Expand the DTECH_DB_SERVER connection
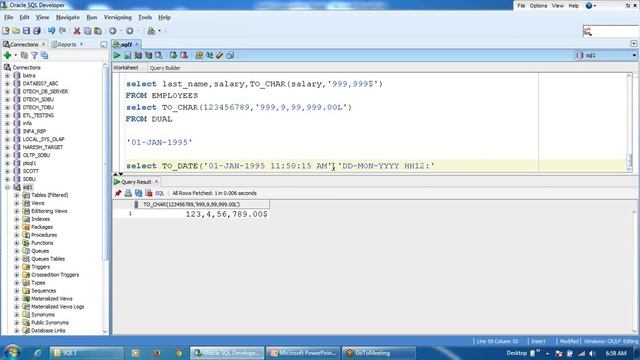Viewport: 640px width, 360px height. tap(7, 91)
